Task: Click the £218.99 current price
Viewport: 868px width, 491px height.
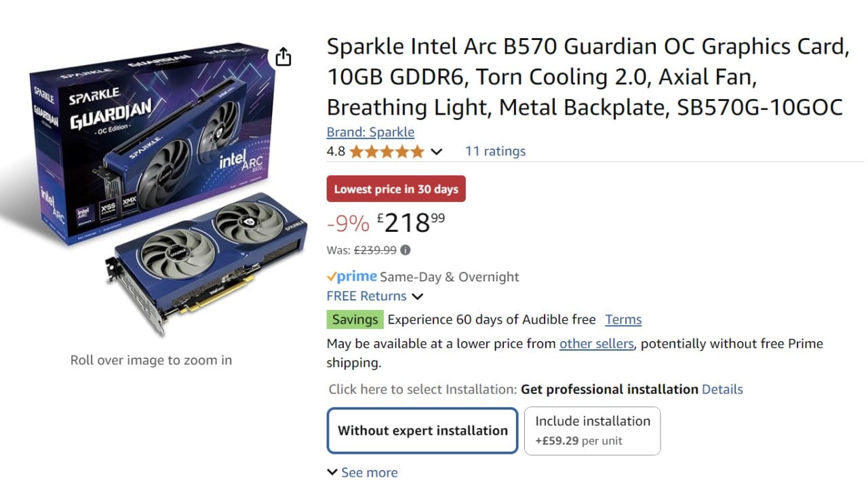Action: [411, 222]
